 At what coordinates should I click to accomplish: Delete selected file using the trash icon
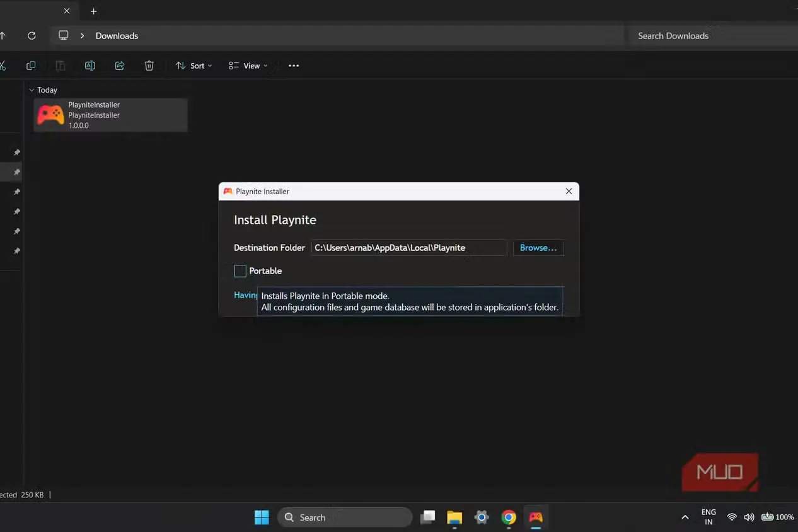149,66
